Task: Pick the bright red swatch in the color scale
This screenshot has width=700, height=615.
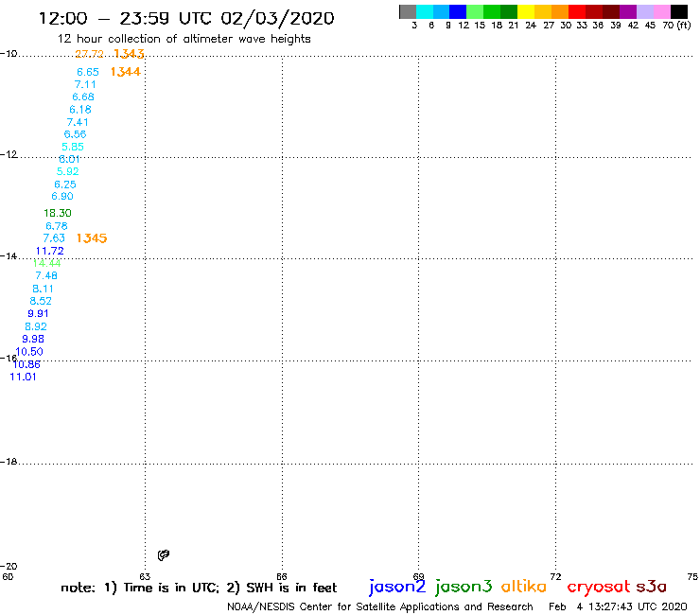Action: click(x=577, y=11)
